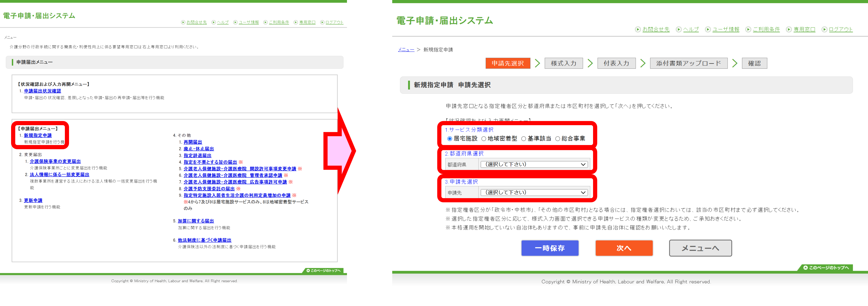
Task: Open ご利用条件 link in left window header
Action: point(279,22)
